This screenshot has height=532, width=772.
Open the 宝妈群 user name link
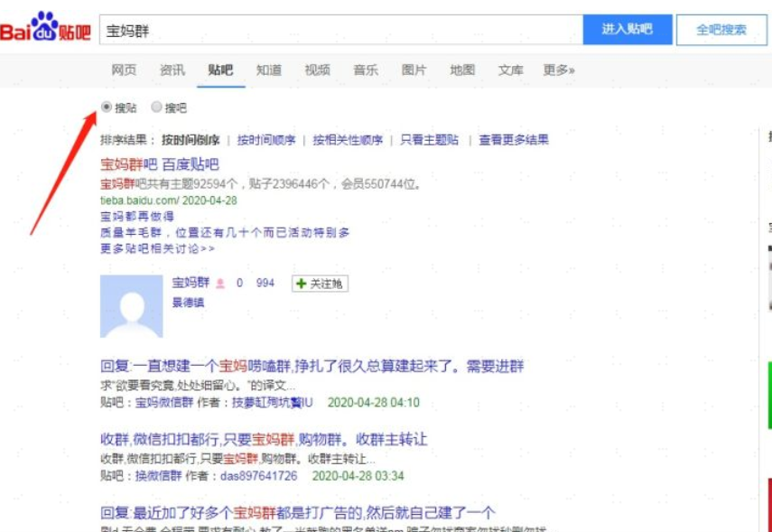pos(191,283)
